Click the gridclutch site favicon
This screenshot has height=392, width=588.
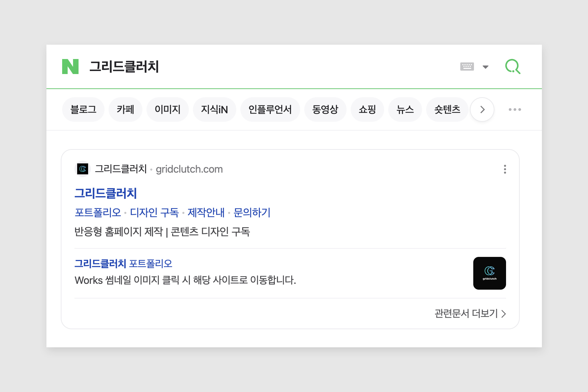[83, 169]
